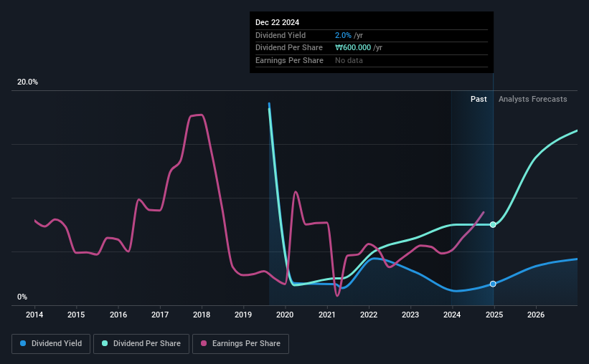Click the teal Dividend Per Share legend dot
Screen dimensions: 589x364
pyautogui.click(x=105, y=343)
